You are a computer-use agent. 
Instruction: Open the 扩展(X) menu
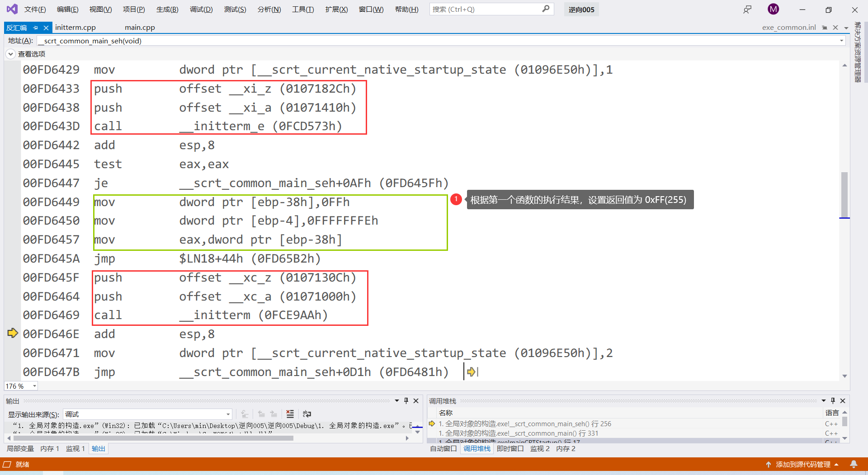336,9
